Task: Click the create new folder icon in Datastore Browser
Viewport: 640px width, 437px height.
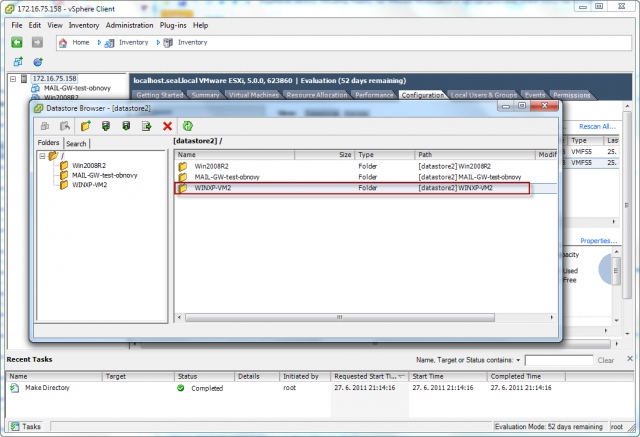Action: pos(85,126)
